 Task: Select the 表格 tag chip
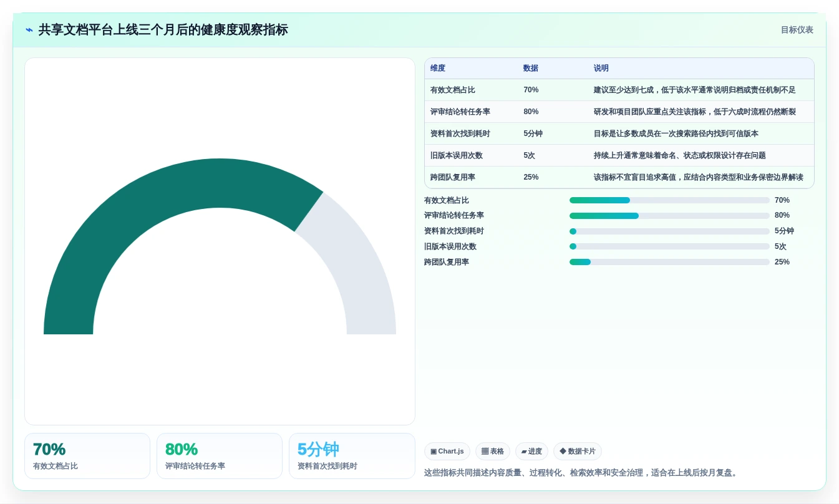click(492, 451)
